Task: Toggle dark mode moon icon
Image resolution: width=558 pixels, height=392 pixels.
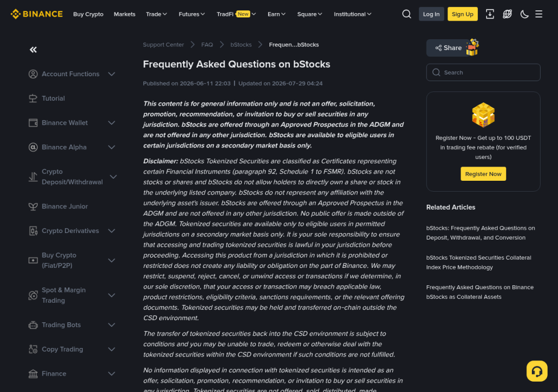Action: (524, 14)
